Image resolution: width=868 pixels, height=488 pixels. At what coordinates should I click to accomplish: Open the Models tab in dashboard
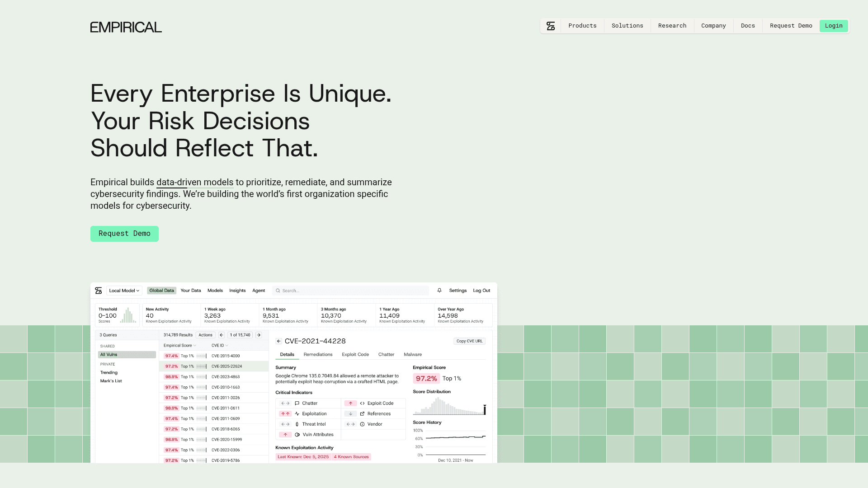coord(215,291)
